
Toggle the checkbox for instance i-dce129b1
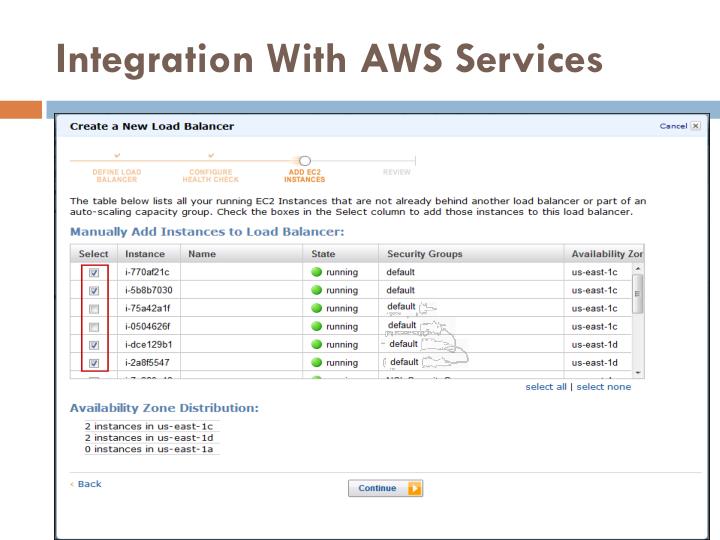pos(94,345)
